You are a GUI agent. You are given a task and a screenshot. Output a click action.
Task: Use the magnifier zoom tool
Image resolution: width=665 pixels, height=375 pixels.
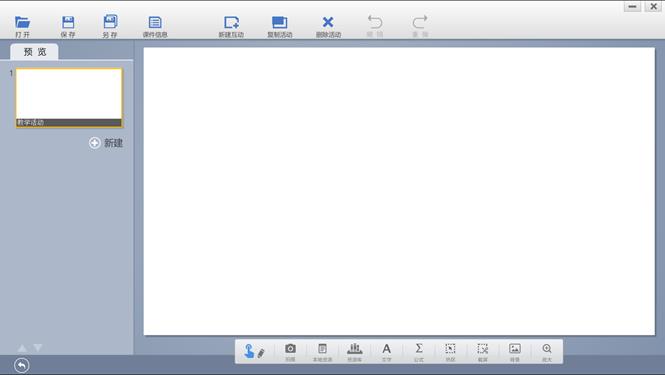coord(547,352)
